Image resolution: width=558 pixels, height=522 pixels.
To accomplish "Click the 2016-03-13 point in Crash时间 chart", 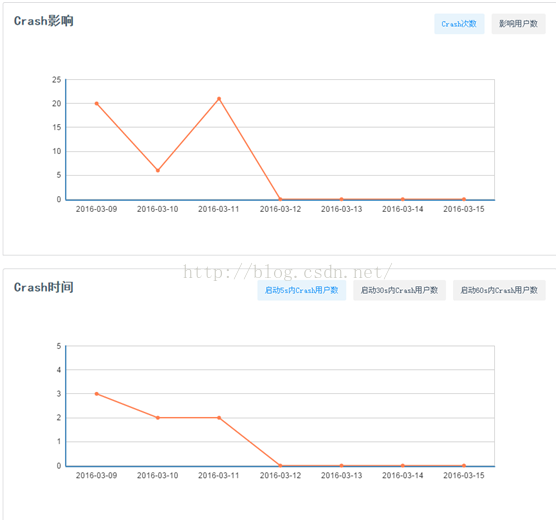I will click(341, 465).
